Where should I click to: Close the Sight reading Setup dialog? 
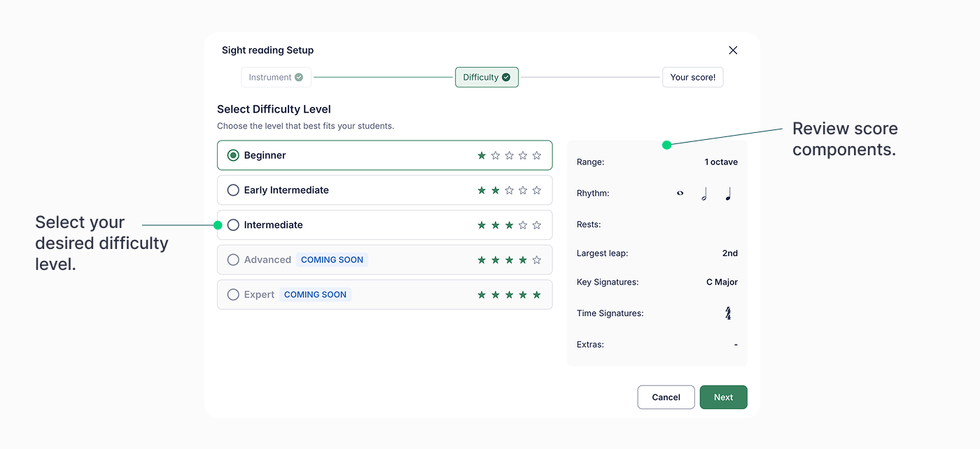[733, 50]
